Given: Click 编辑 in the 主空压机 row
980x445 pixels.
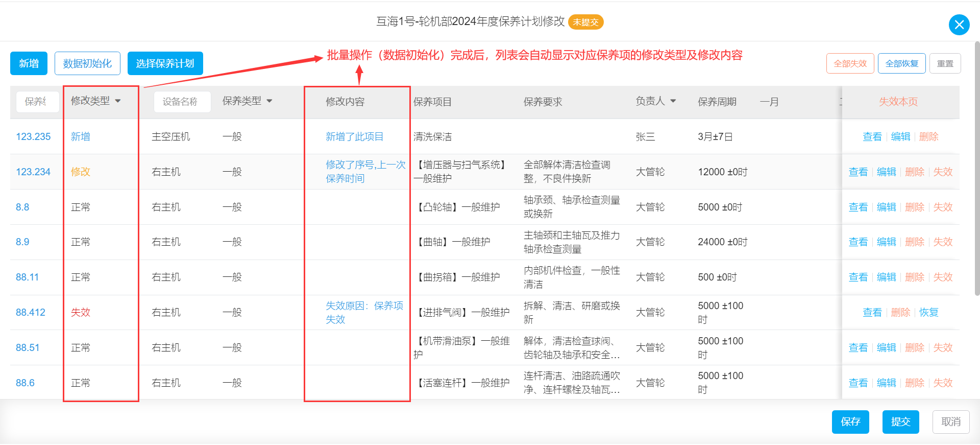Looking at the screenshot, I should tap(901, 136).
